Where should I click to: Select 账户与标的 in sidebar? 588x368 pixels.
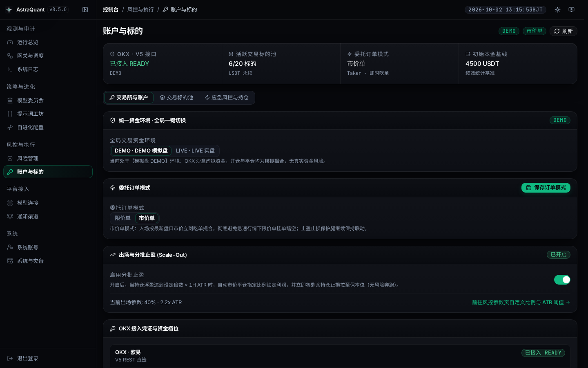click(x=48, y=172)
